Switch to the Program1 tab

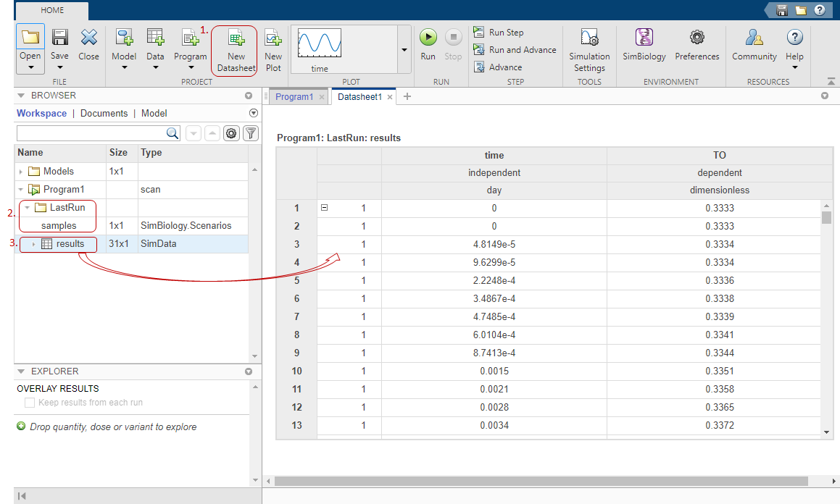294,96
